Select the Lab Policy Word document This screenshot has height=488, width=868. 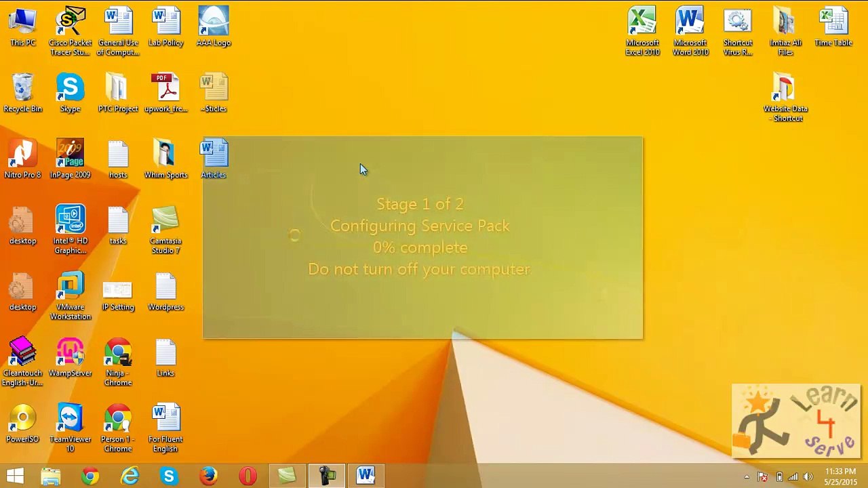[x=165, y=27]
